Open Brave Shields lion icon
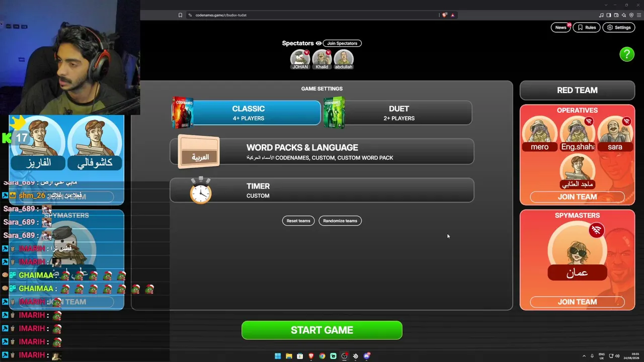This screenshot has height=362, width=644. pos(444,15)
